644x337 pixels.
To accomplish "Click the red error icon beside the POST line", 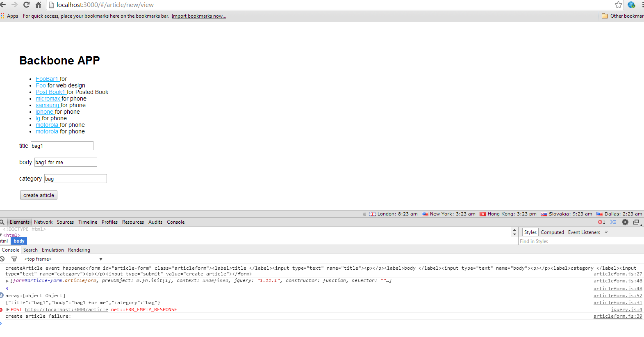I will click(x=1, y=309).
